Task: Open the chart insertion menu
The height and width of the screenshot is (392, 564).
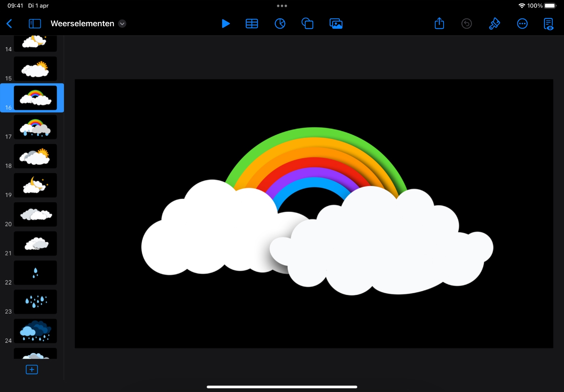Action: (280, 24)
